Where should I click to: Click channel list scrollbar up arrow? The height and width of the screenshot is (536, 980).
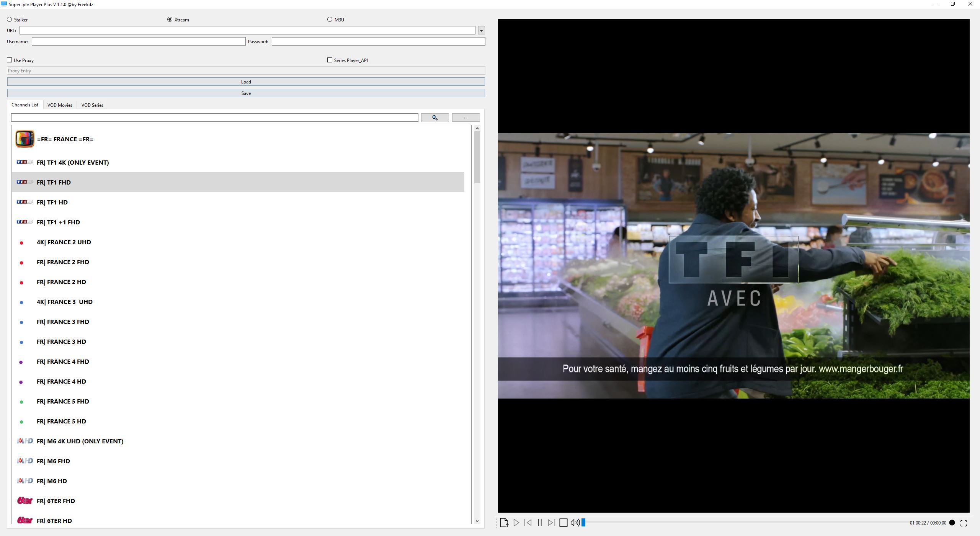(x=477, y=128)
